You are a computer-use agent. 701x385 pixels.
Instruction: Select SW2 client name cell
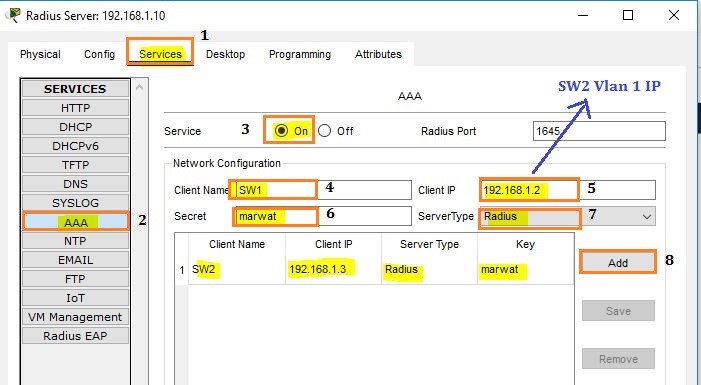[237, 270]
